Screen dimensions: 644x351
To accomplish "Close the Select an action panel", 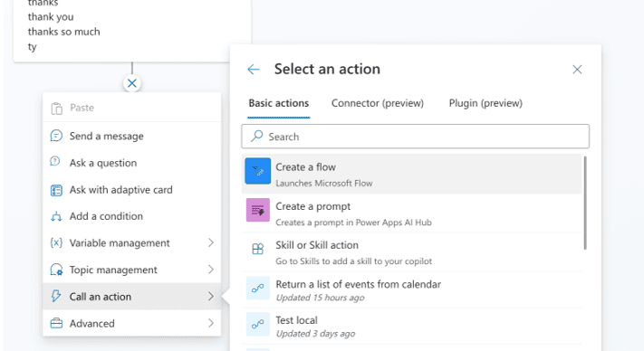I will click(x=577, y=70).
